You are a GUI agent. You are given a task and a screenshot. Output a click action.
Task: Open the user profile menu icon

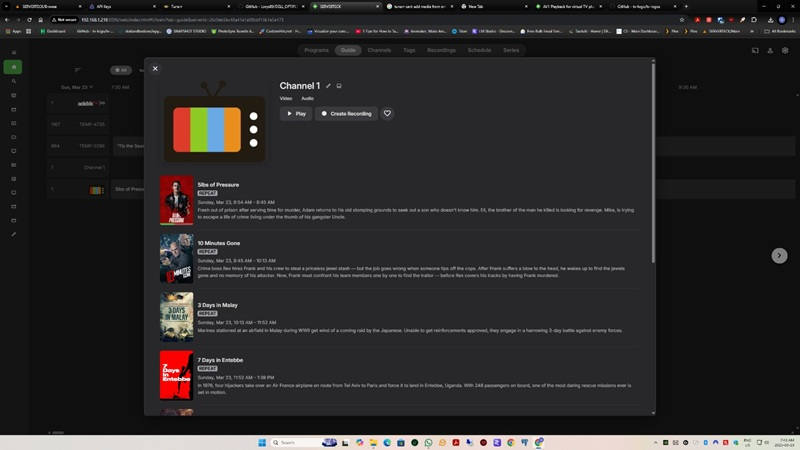pyautogui.click(x=770, y=50)
